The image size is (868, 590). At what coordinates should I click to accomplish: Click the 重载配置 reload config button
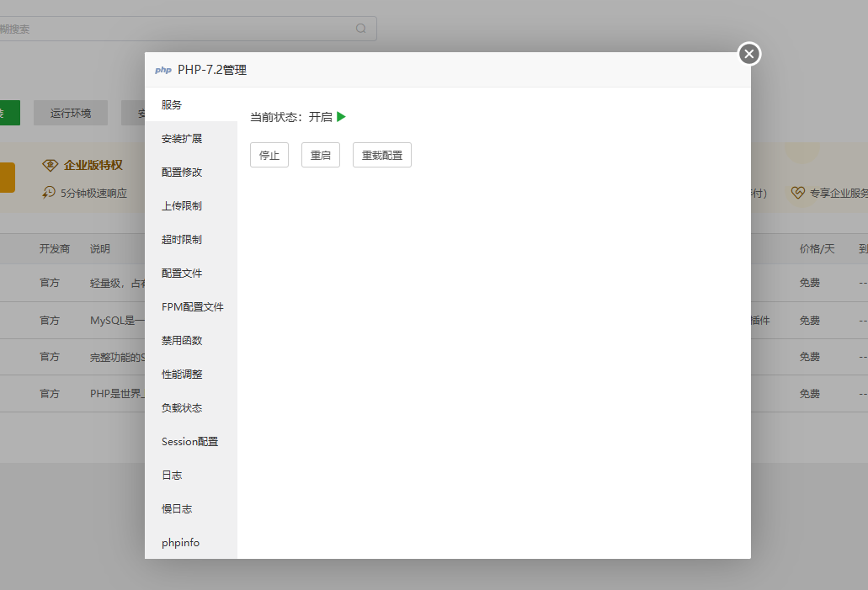(381, 156)
